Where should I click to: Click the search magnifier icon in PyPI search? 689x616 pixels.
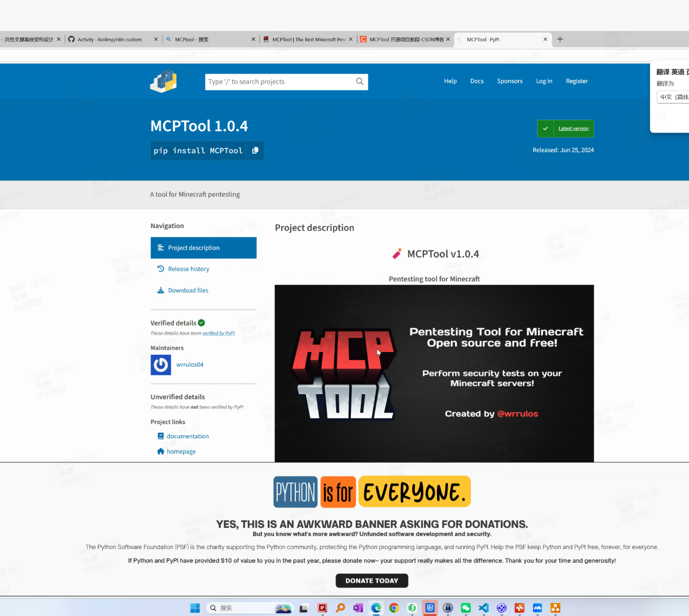[x=359, y=81]
